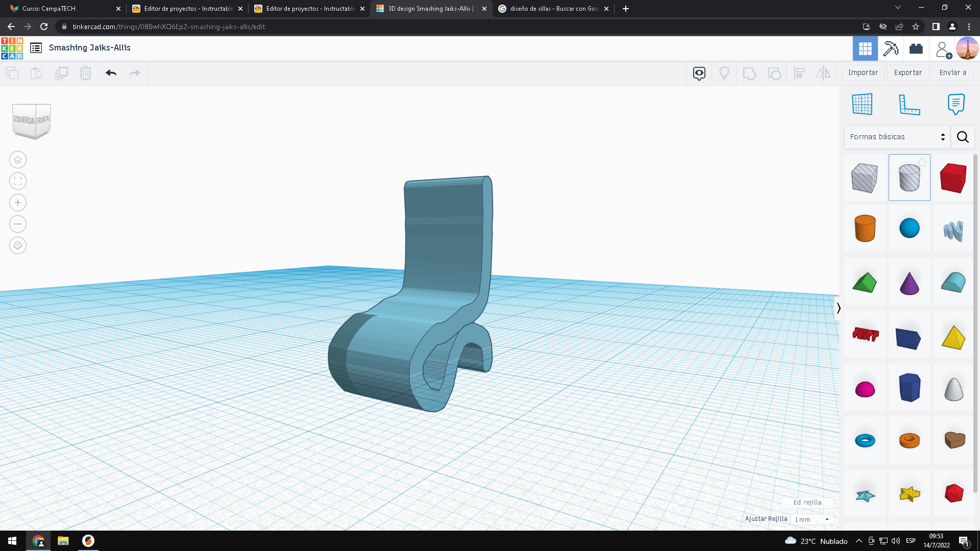
Task: Switch to the Curso: CampaTECH tab
Action: [65, 9]
